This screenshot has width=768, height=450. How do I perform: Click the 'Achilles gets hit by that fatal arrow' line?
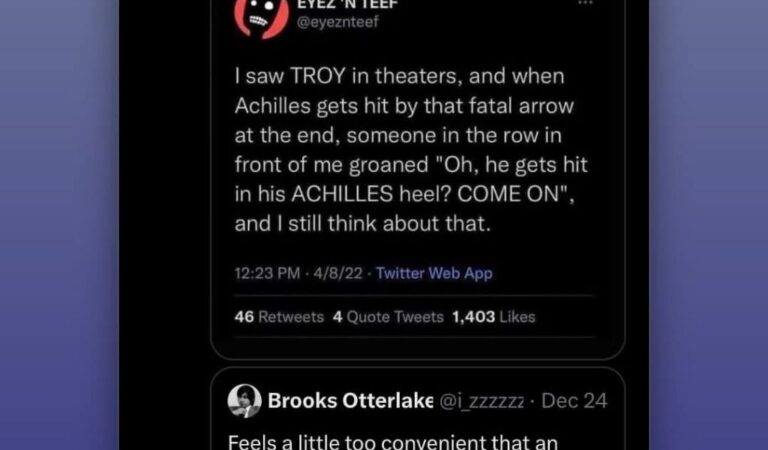point(404,106)
